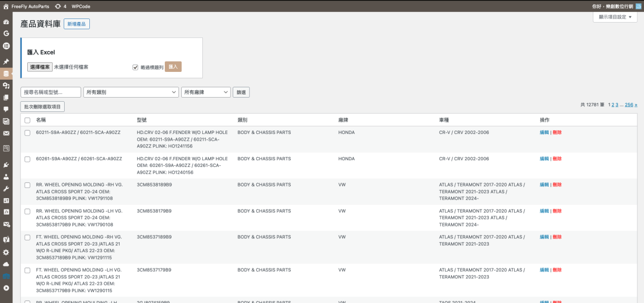Toggle the 略過標題列 checkbox
The width and height of the screenshot is (644, 303).
136,67
